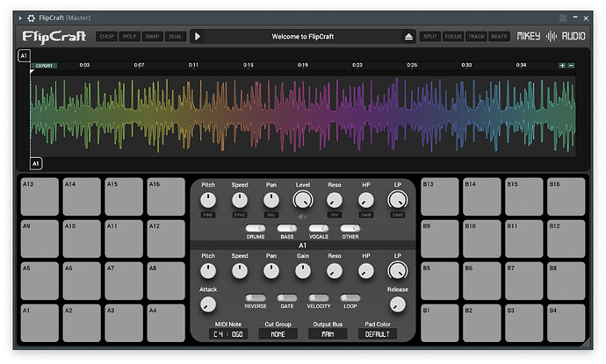
Task: Trigger pad B16
Action: point(566,196)
